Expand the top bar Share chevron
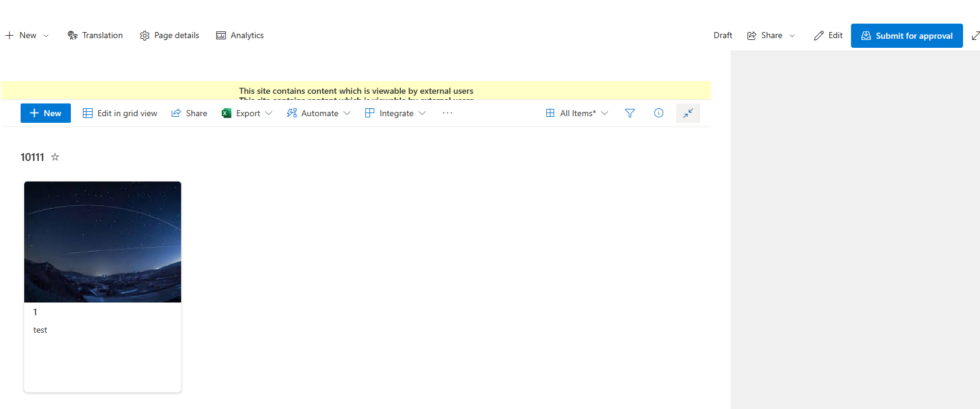Screen dimensions: 980x409 pyautogui.click(x=792, y=36)
